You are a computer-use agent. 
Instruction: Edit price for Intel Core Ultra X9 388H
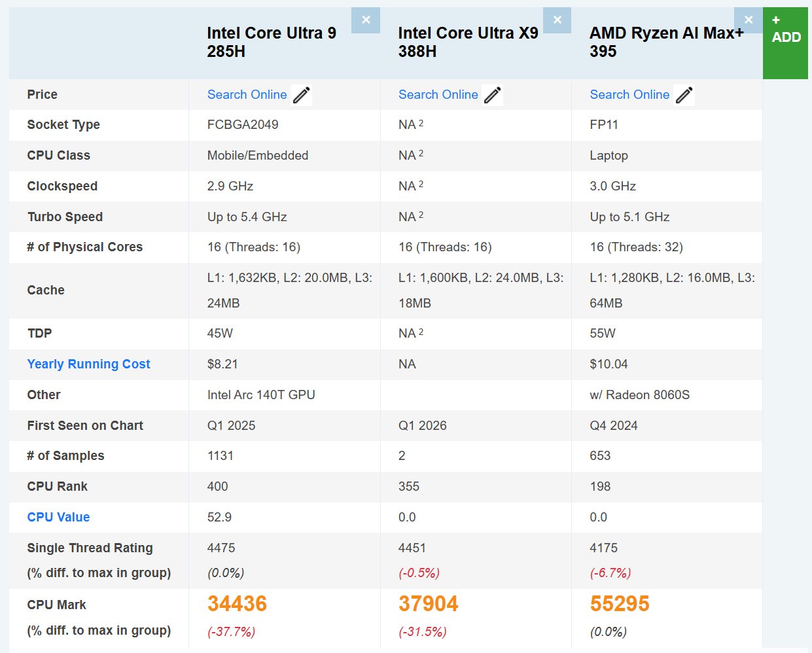click(x=493, y=96)
